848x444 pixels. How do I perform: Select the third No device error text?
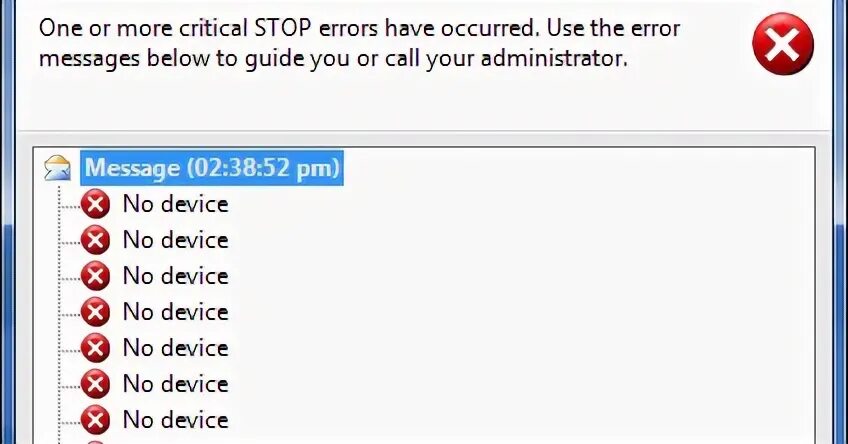click(x=176, y=276)
